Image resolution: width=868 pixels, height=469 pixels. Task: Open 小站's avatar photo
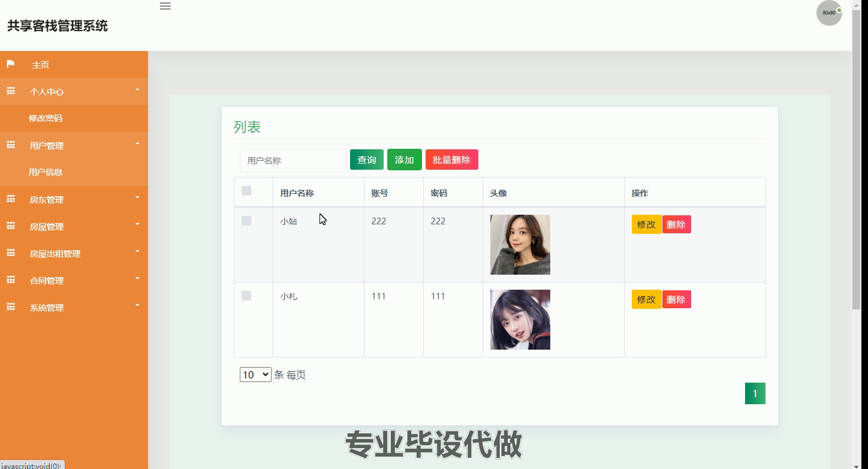coord(520,245)
